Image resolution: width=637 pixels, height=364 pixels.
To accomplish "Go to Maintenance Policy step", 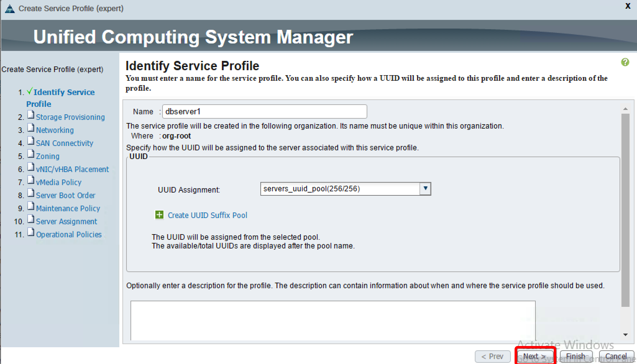I will (68, 208).
